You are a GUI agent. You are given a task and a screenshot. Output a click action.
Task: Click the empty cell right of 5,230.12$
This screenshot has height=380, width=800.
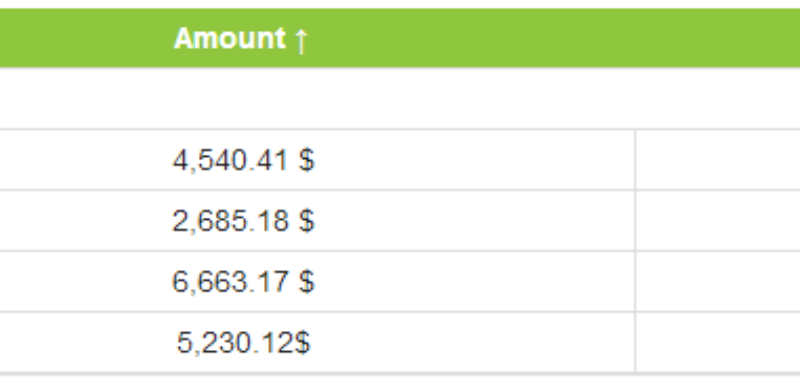[718, 342]
